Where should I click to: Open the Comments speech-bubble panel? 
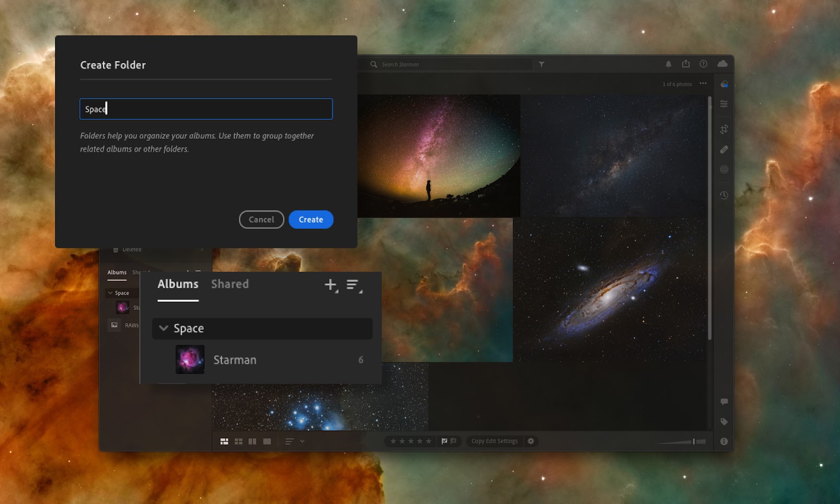coord(724,402)
